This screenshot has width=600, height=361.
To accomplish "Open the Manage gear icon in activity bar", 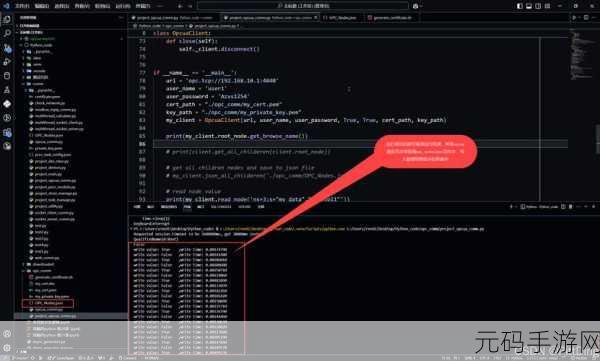I will pos(7,348).
